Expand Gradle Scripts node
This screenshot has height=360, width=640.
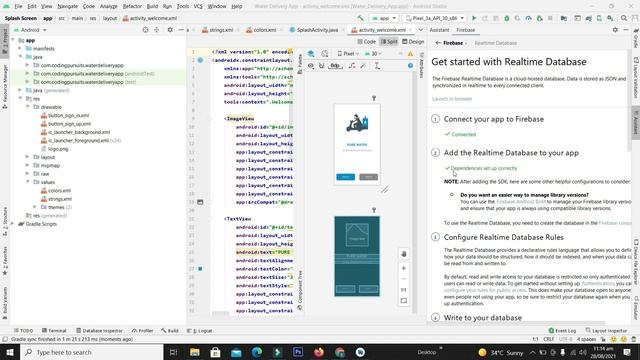13,224
